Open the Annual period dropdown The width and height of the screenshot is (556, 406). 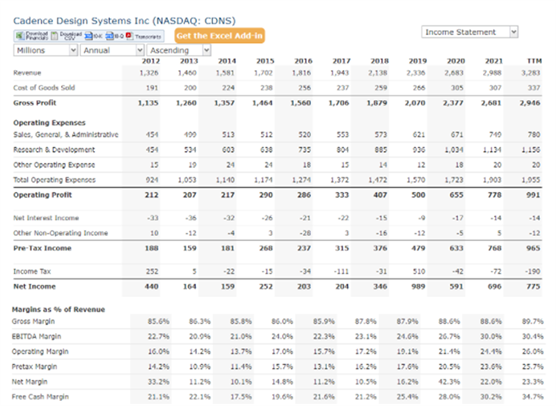pos(112,50)
